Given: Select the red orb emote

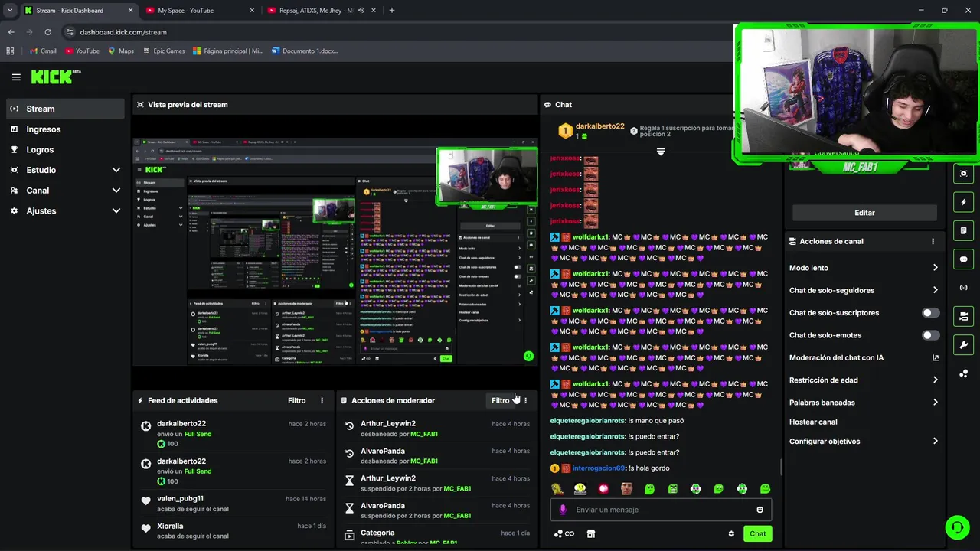Looking at the screenshot, I should click(603, 489).
